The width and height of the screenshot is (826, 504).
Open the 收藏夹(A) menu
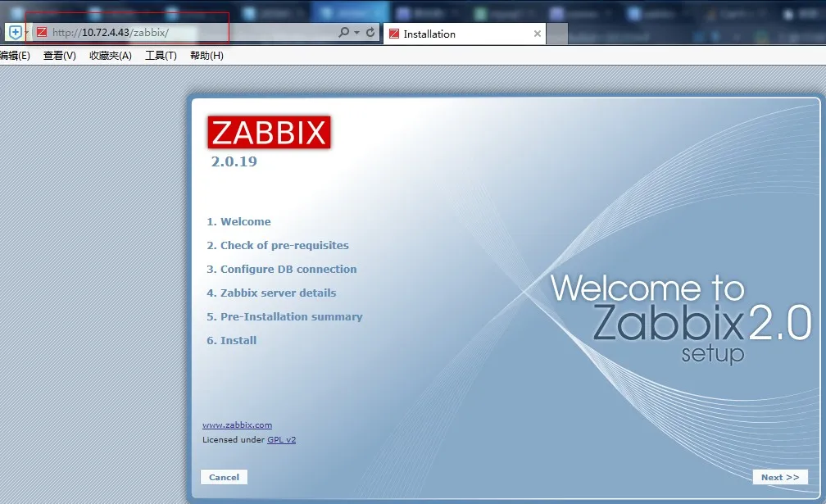[111, 55]
